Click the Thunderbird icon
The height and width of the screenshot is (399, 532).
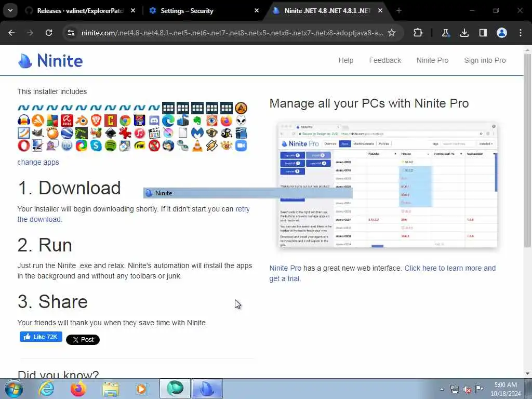(x=168, y=145)
